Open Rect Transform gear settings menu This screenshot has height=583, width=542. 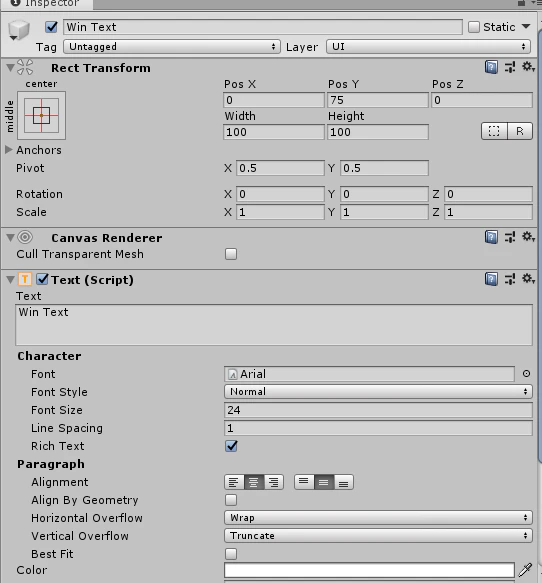(x=528, y=67)
